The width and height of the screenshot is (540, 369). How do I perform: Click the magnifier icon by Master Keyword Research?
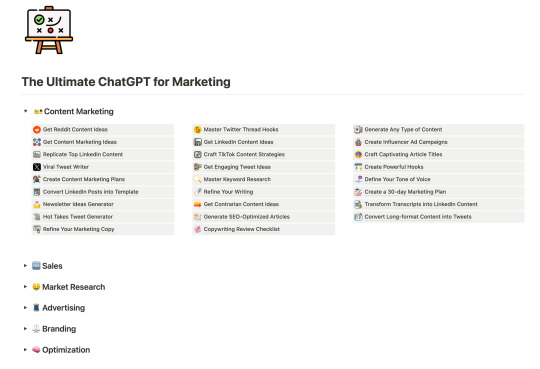(198, 180)
